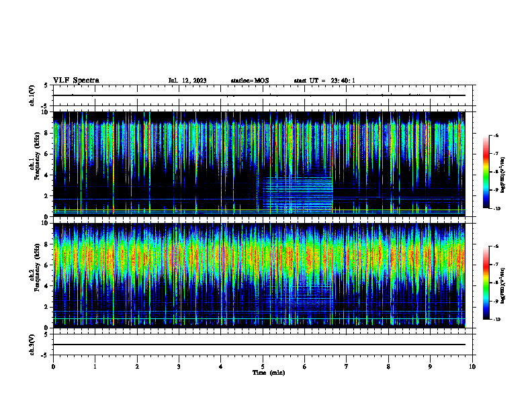Image resolution: width=532 pixels, height=411 pixels.
Task: Select the "start UT = 23:40: 1" text
Action: pos(324,81)
